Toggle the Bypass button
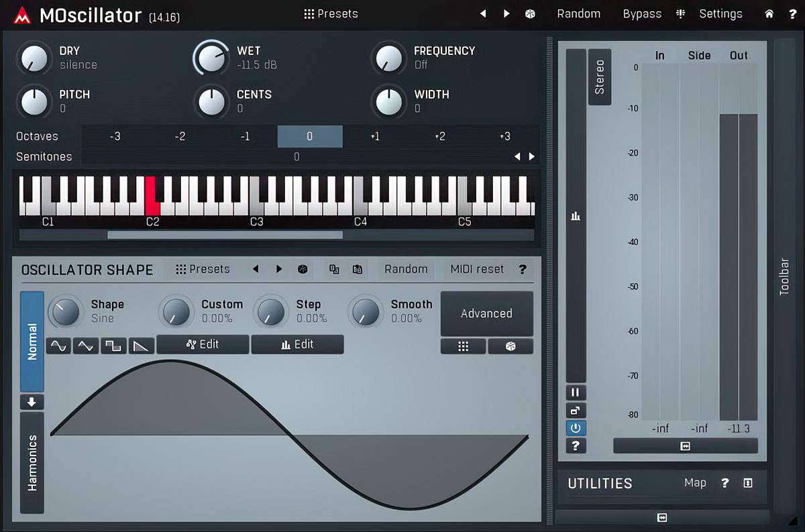This screenshot has width=805, height=532. [x=642, y=13]
